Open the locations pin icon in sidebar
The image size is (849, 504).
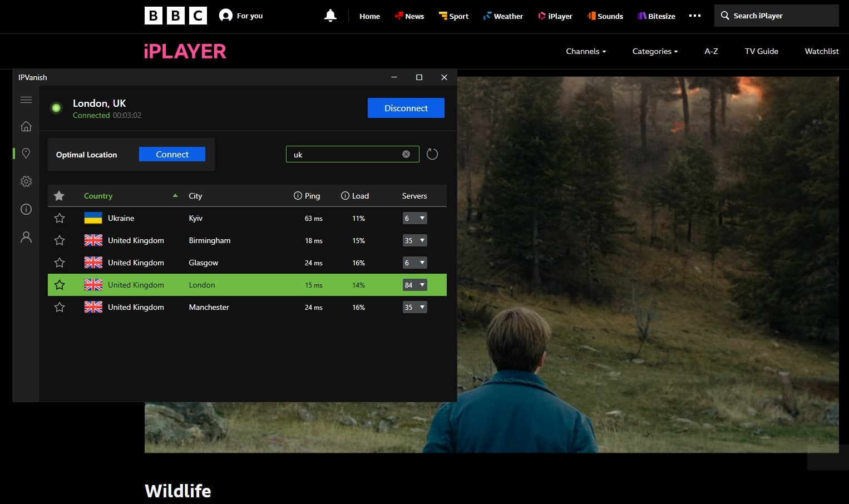point(26,153)
